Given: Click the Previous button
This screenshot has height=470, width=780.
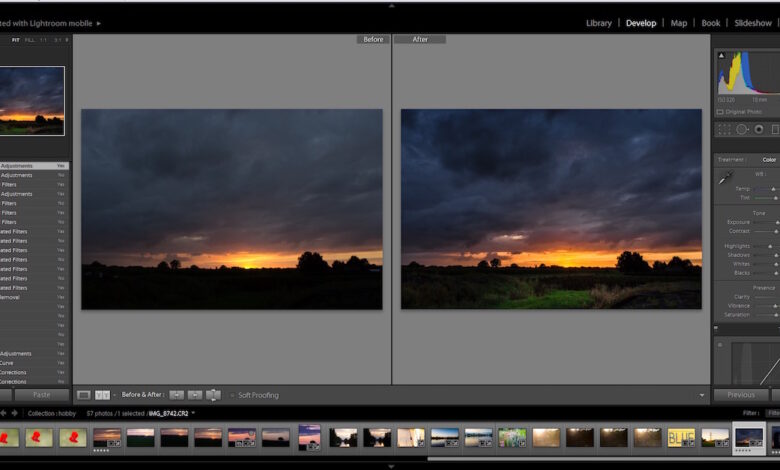Looking at the screenshot, I should (x=740, y=395).
